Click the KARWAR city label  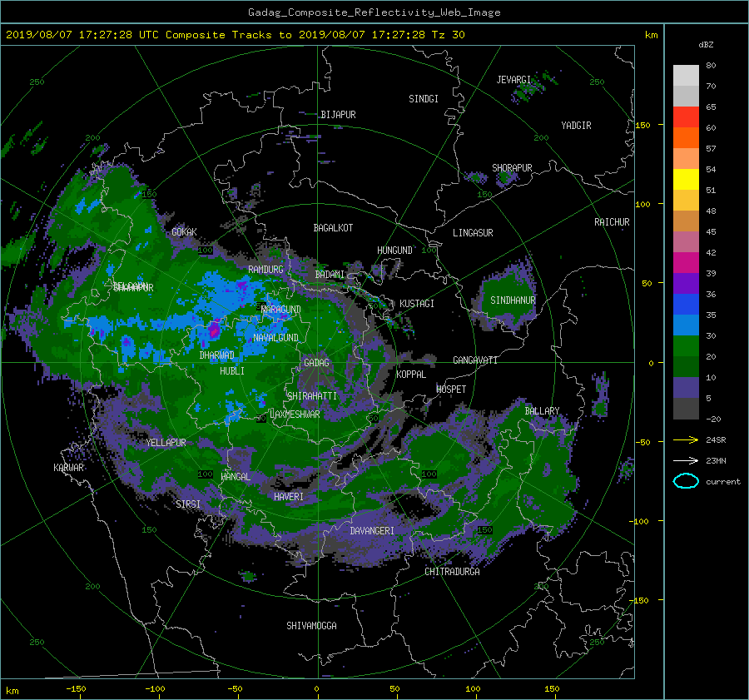68,468
